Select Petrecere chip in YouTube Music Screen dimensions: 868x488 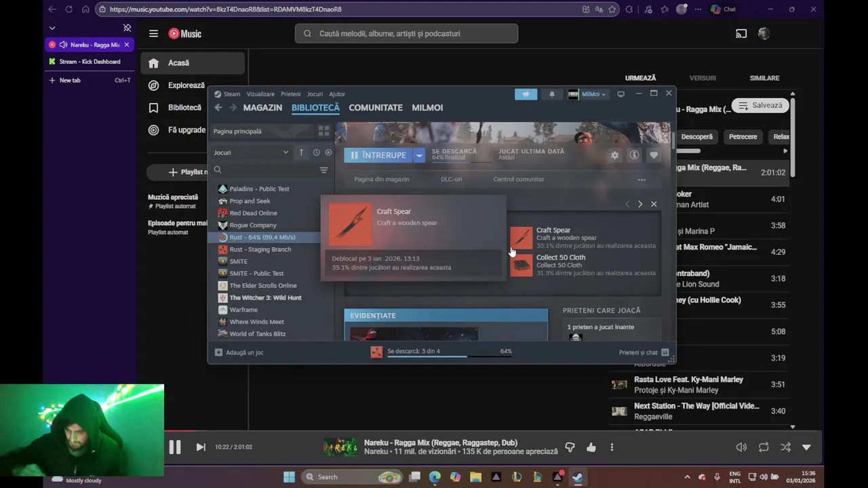pyautogui.click(x=743, y=137)
